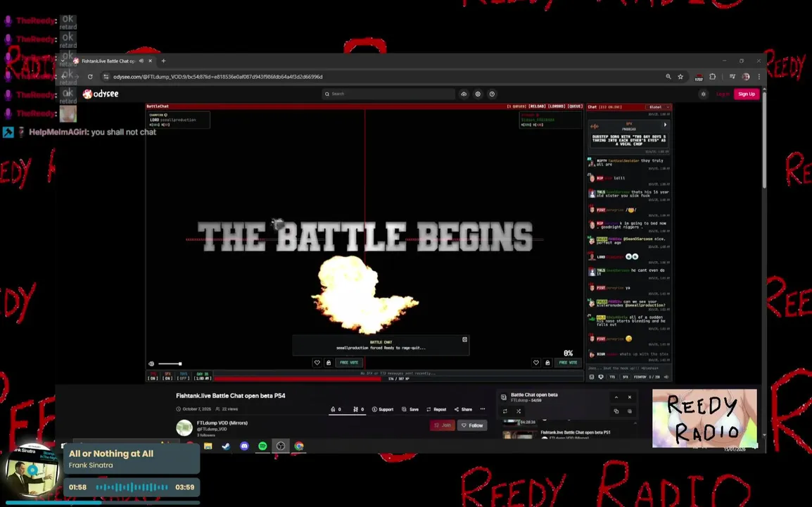Join the FTLdump VOD channel membership
This screenshot has width=812, height=507.
coord(443,425)
